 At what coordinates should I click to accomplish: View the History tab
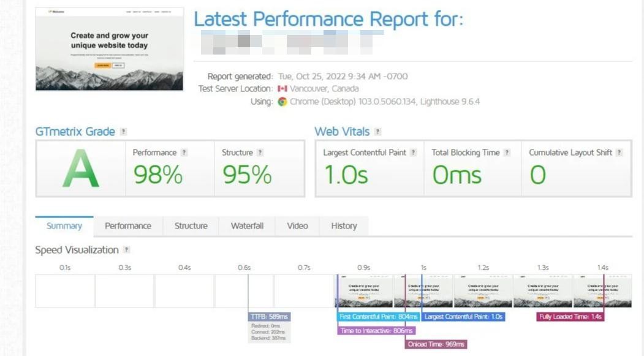pyautogui.click(x=344, y=226)
